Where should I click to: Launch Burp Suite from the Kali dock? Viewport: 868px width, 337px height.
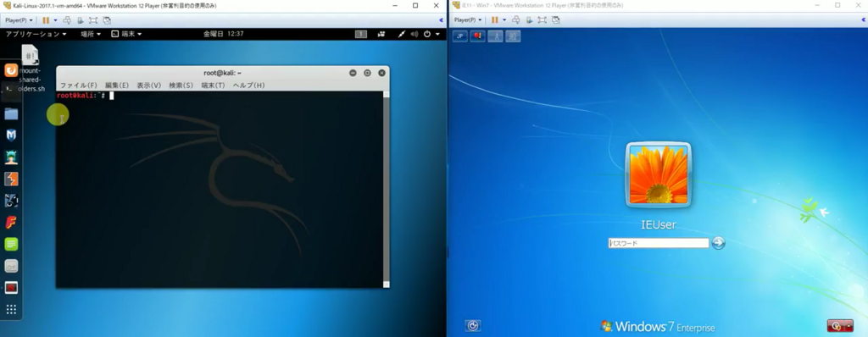coord(11,179)
